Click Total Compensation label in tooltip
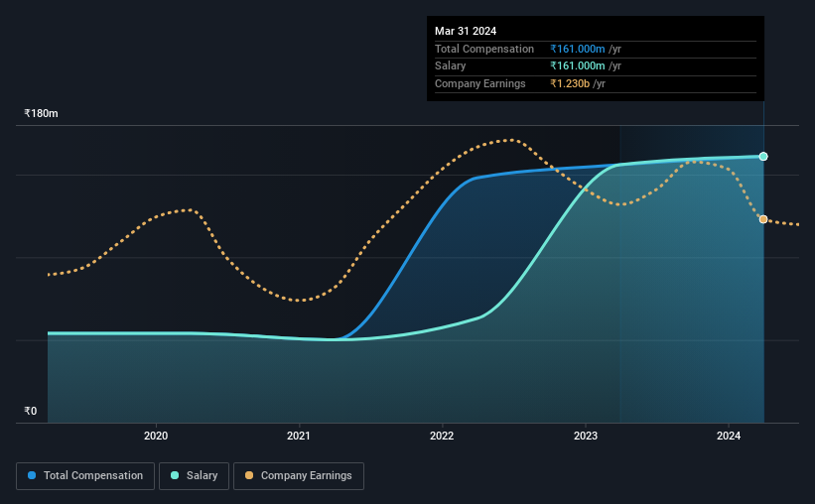Screen dimensions: 815x504 (x=484, y=49)
